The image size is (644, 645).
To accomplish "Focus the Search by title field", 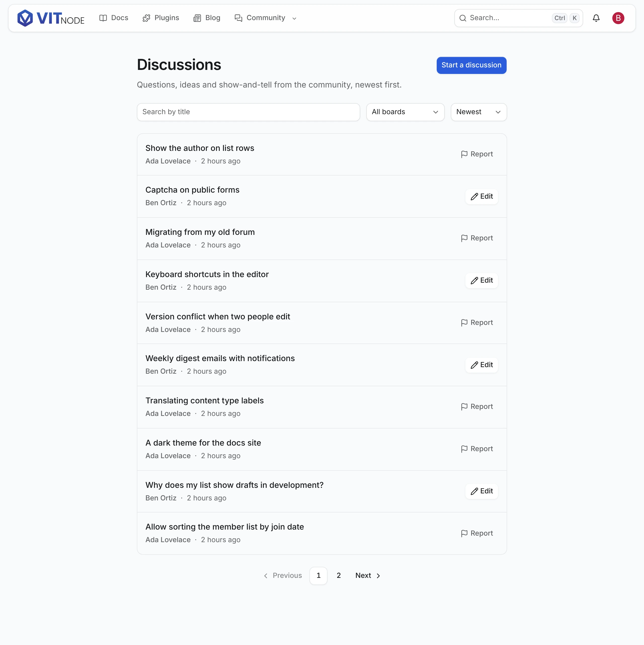I will coord(248,112).
